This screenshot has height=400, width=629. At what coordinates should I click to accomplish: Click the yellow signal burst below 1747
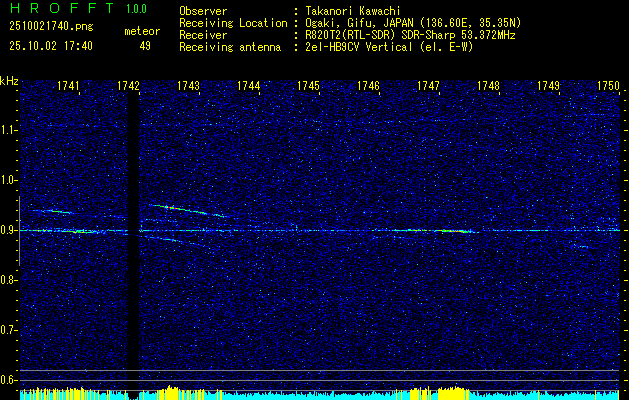(453, 393)
